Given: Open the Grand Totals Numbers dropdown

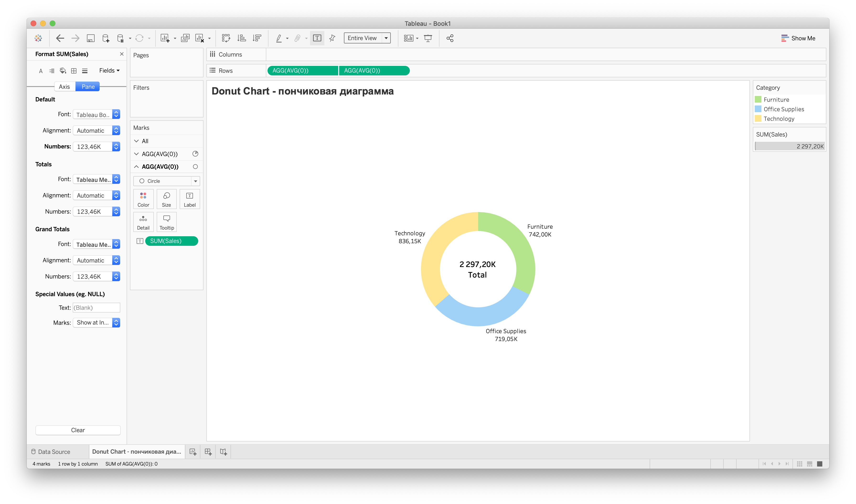Looking at the screenshot, I should pyautogui.click(x=96, y=276).
